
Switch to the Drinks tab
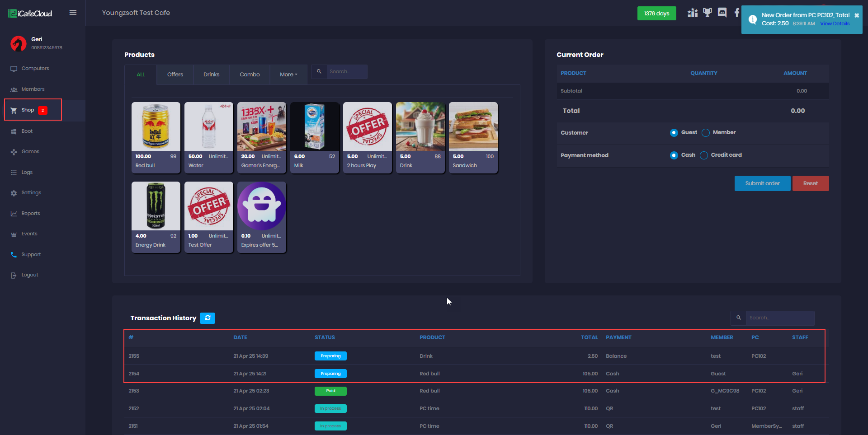click(x=211, y=75)
